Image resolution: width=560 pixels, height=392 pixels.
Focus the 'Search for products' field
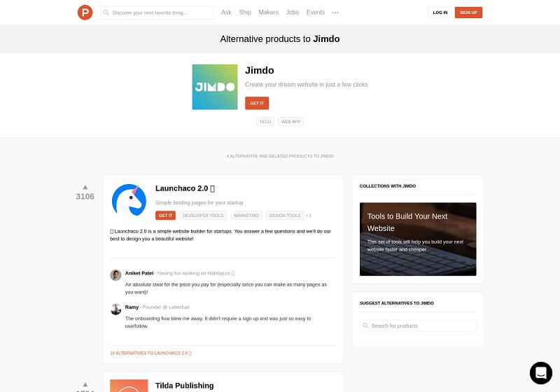pyautogui.click(x=418, y=325)
